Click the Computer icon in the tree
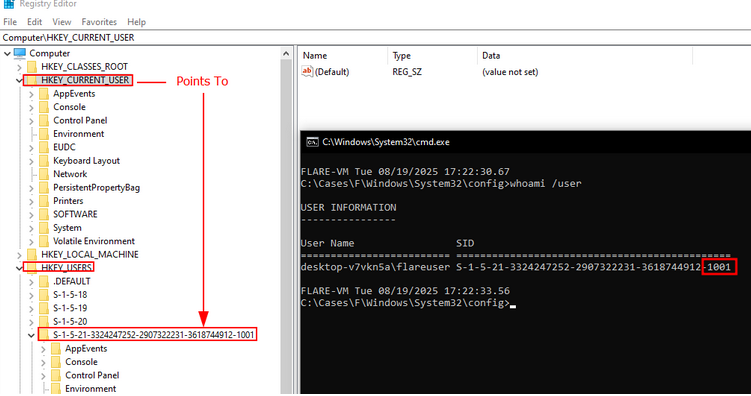751x396 pixels. [20, 53]
